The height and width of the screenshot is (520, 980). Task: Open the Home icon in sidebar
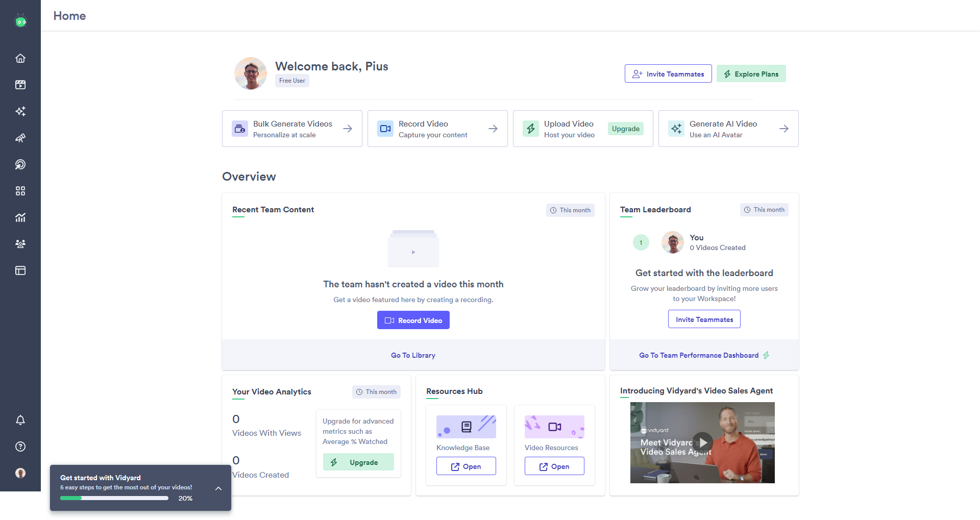click(20, 58)
